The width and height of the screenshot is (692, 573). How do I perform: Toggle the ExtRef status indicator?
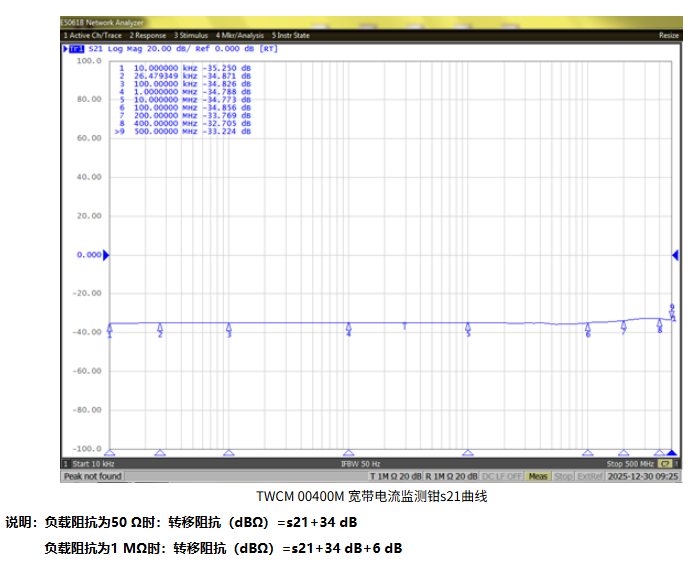coord(590,476)
